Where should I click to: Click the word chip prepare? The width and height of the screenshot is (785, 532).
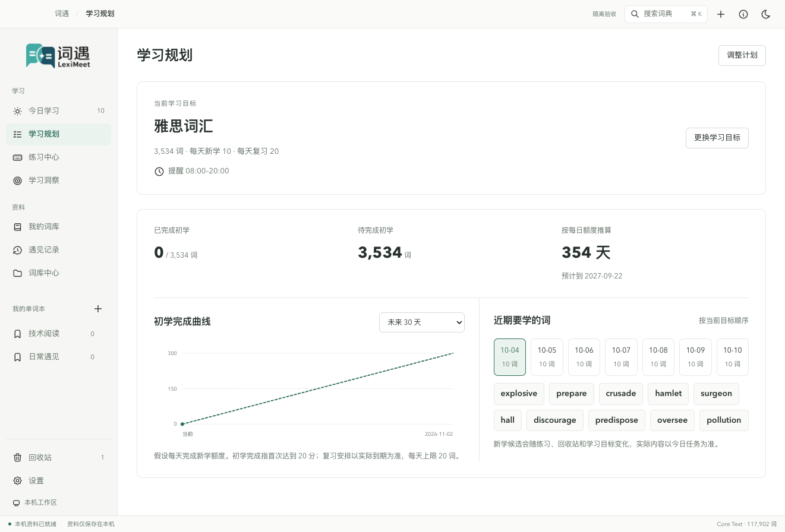pos(572,394)
